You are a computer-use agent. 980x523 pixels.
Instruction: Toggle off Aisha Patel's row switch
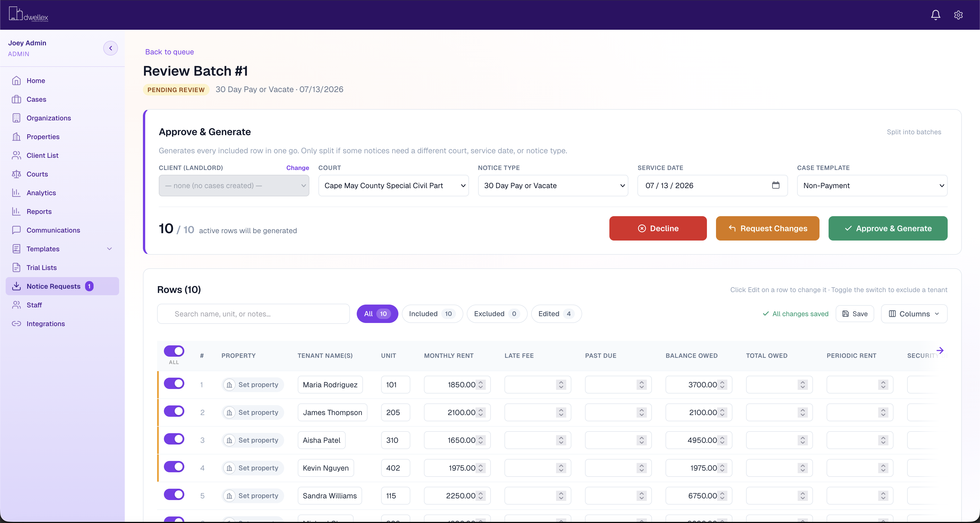click(174, 439)
